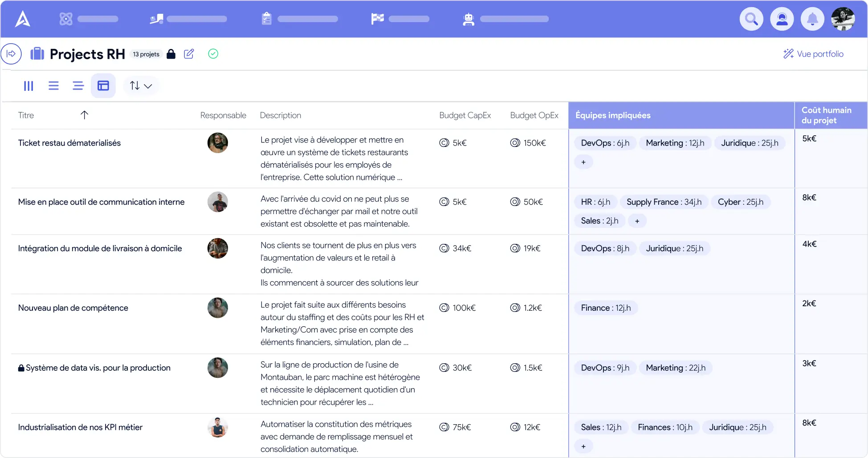This screenshot has width=868, height=458.
Task: Click Finance : 12j.h team tag
Action: [x=606, y=308]
